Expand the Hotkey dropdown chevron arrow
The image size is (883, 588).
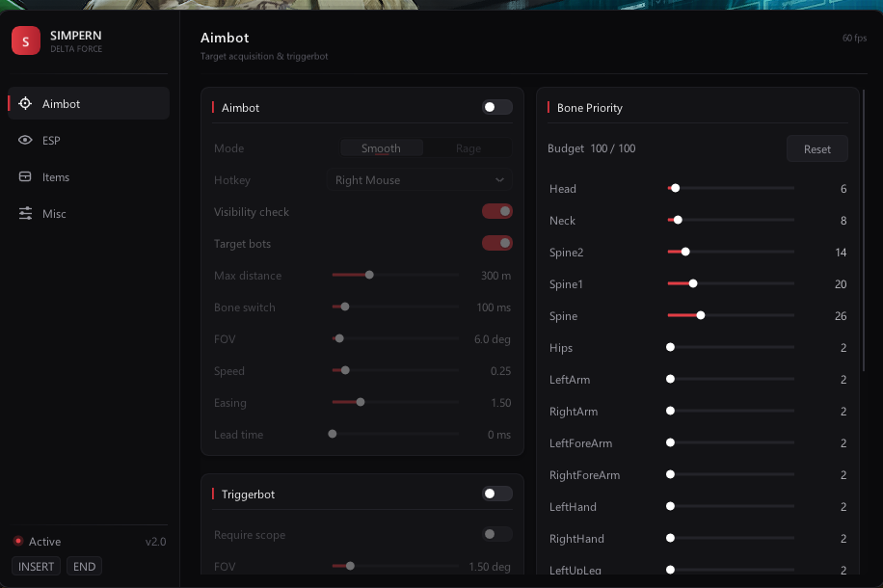coord(499,180)
